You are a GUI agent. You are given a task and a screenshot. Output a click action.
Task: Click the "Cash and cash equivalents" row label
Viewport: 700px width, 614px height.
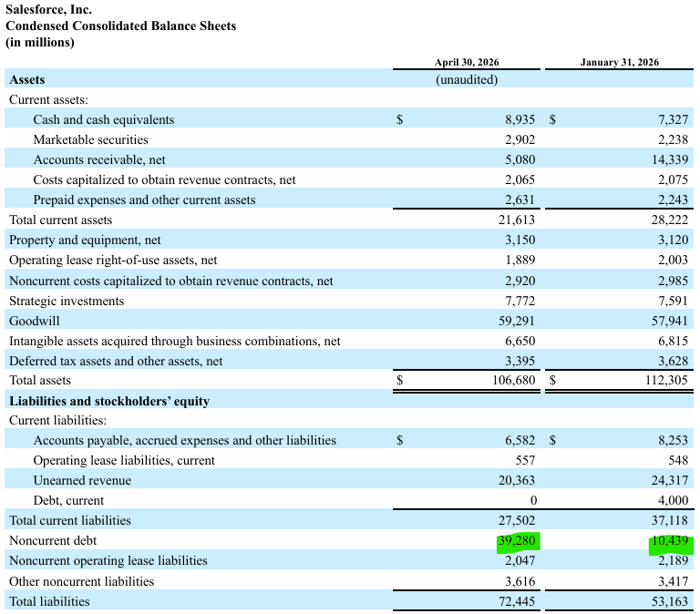point(104,119)
